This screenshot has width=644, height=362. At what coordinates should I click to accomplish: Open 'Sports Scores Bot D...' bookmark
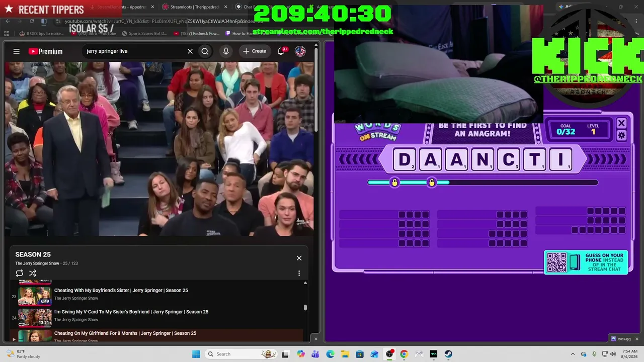click(144, 34)
